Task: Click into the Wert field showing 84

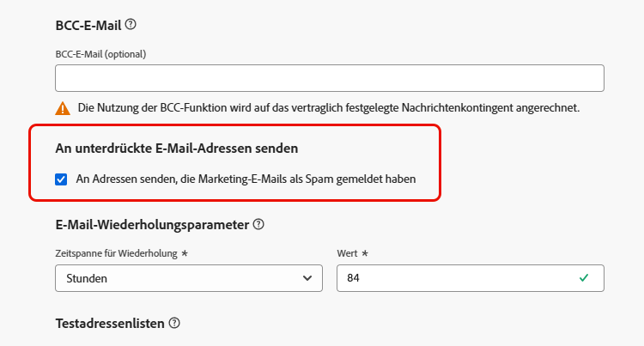Action: tap(471, 278)
